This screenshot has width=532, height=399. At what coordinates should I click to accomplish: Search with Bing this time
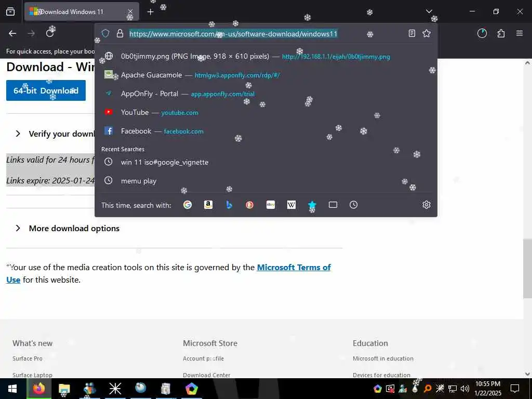[229, 205]
